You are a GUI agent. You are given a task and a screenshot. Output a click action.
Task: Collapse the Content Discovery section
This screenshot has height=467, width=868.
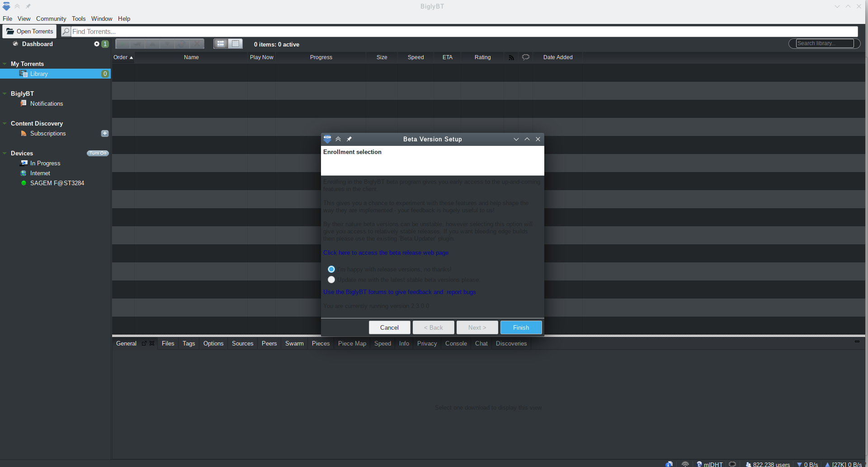[x=4, y=123]
